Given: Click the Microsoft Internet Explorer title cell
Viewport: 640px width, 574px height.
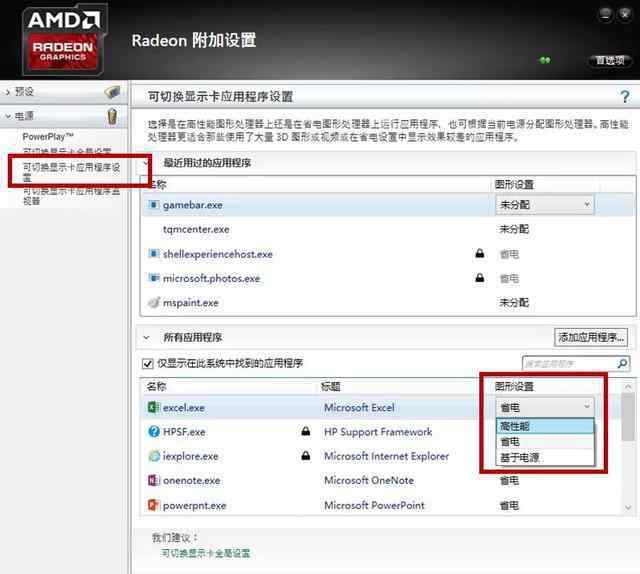Looking at the screenshot, I should coord(386,456).
